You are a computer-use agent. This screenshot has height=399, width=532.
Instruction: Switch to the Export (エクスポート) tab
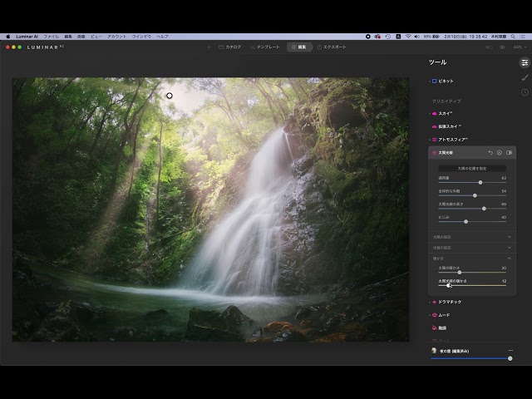[332, 47]
